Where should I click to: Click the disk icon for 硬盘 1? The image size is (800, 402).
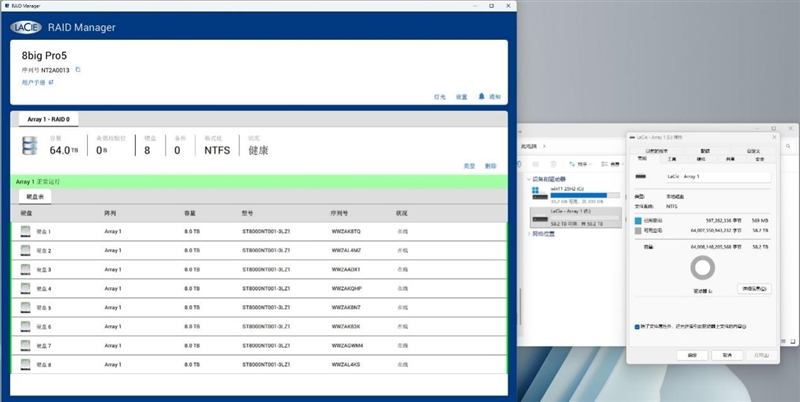(x=26, y=232)
